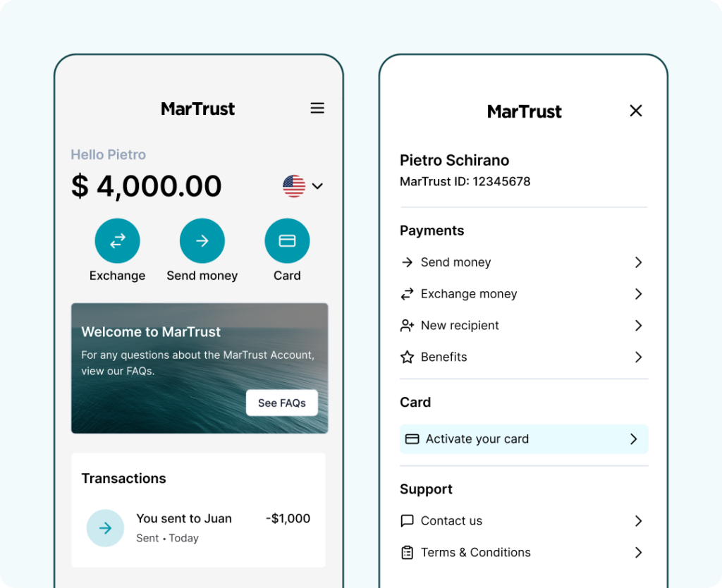Tap the Send money circular icon
Image resolution: width=722 pixels, height=588 pixels.
(202, 240)
